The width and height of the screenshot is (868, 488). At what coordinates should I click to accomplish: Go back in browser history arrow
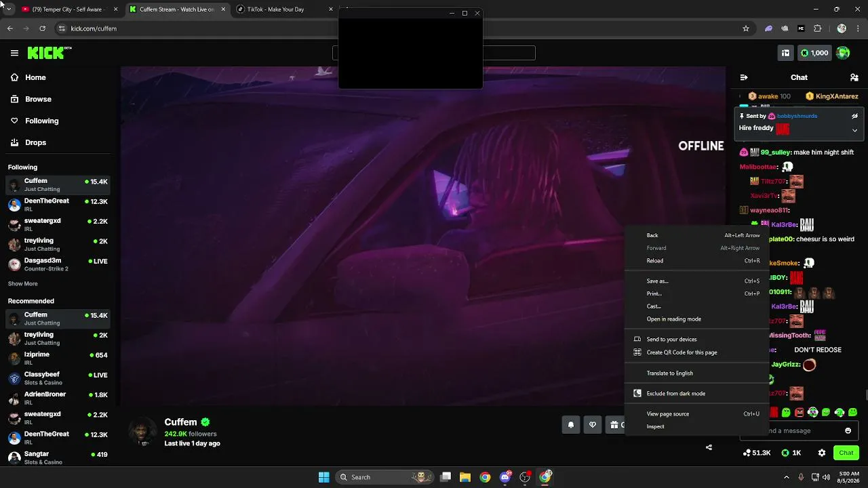tap(10, 28)
